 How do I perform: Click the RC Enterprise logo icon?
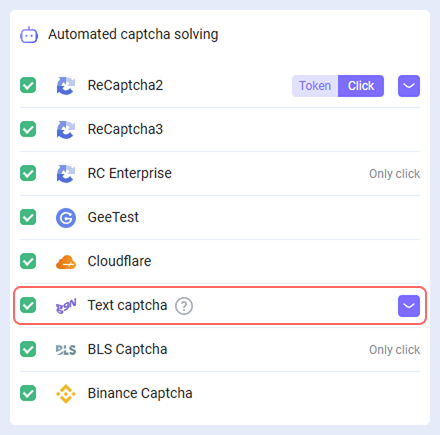coord(66,174)
